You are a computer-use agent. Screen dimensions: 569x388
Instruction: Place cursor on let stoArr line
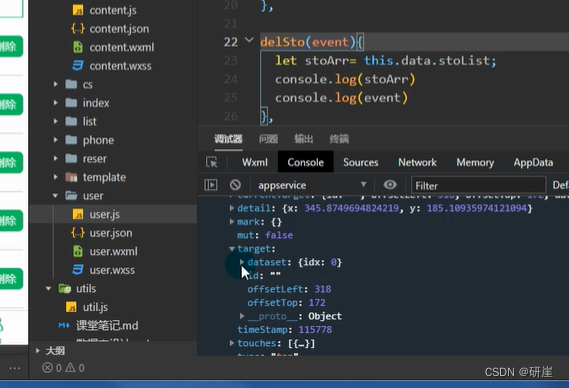(385, 61)
